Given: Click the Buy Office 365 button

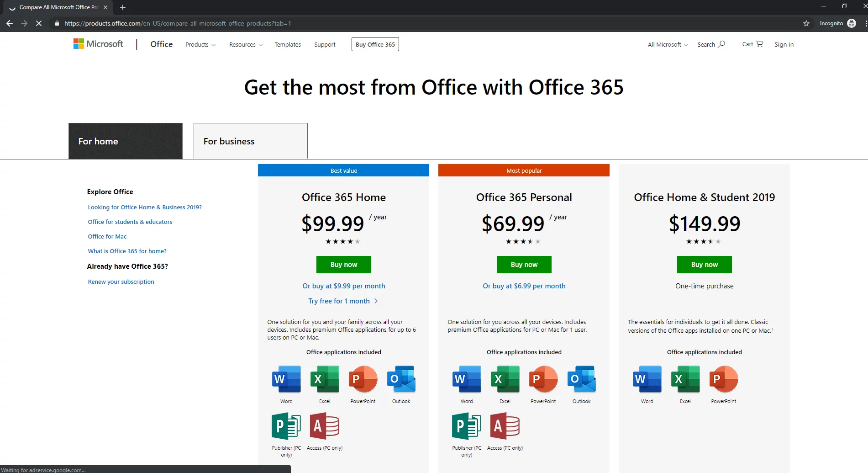Looking at the screenshot, I should tap(375, 44).
